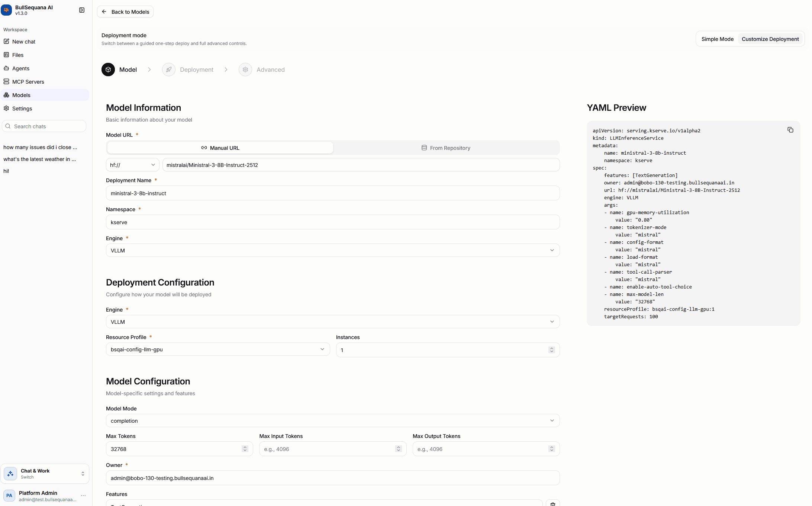Click Back to Models button
This screenshot has width=812, height=506.
click(125, 12)
